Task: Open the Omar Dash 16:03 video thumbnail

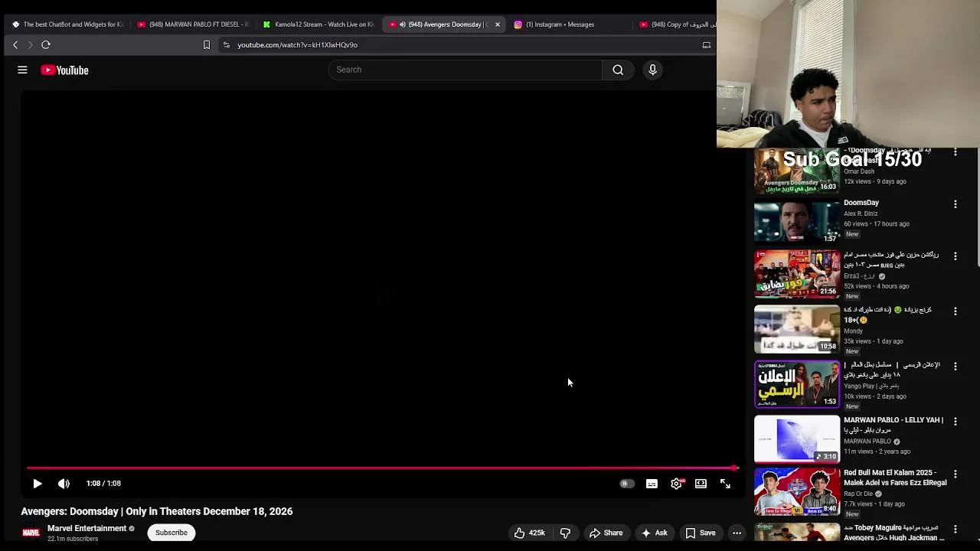Action: 797,170
